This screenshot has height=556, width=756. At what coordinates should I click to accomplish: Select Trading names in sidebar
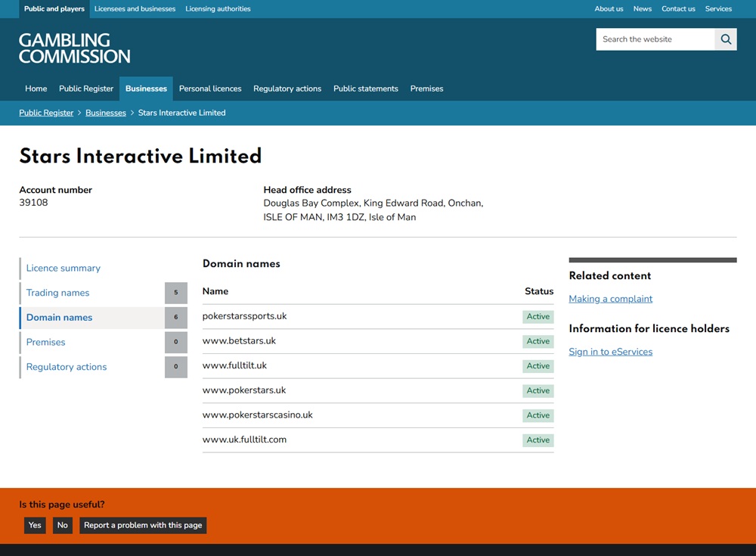tap(58, 293)
